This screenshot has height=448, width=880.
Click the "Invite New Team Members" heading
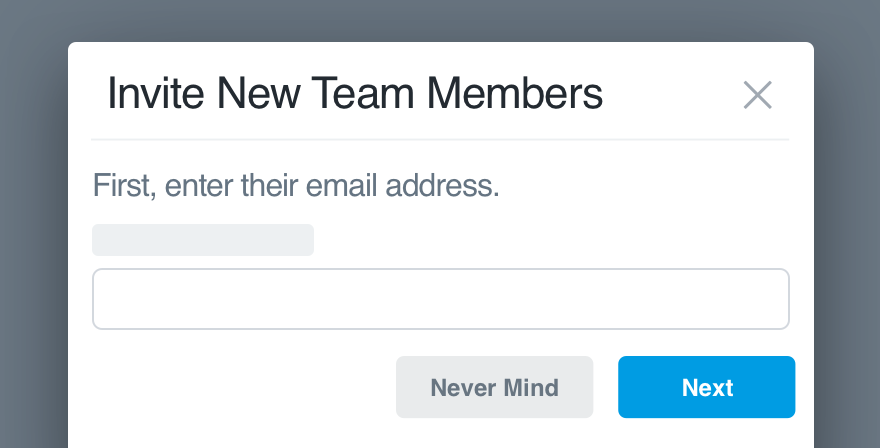pos(355,93)
